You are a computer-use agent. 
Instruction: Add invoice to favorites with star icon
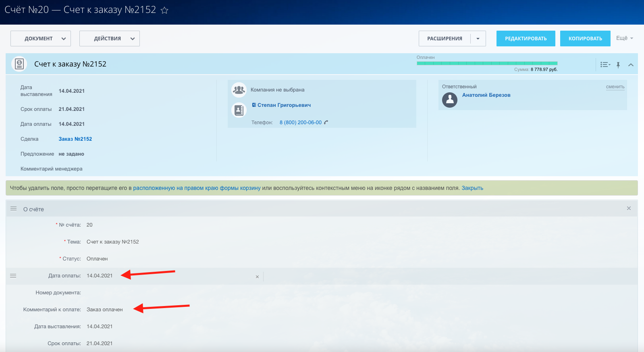click(x=164, y=10)
